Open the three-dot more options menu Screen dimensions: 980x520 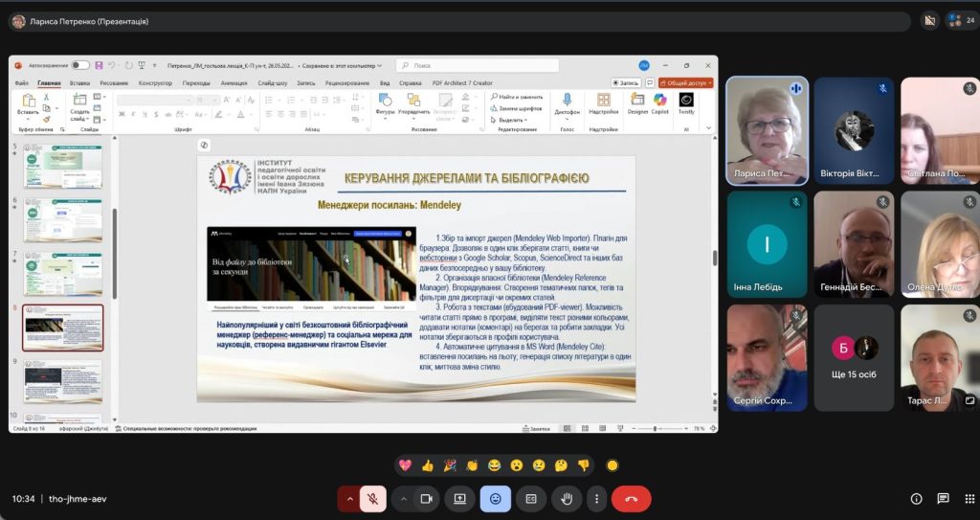[x=596, y=499]
